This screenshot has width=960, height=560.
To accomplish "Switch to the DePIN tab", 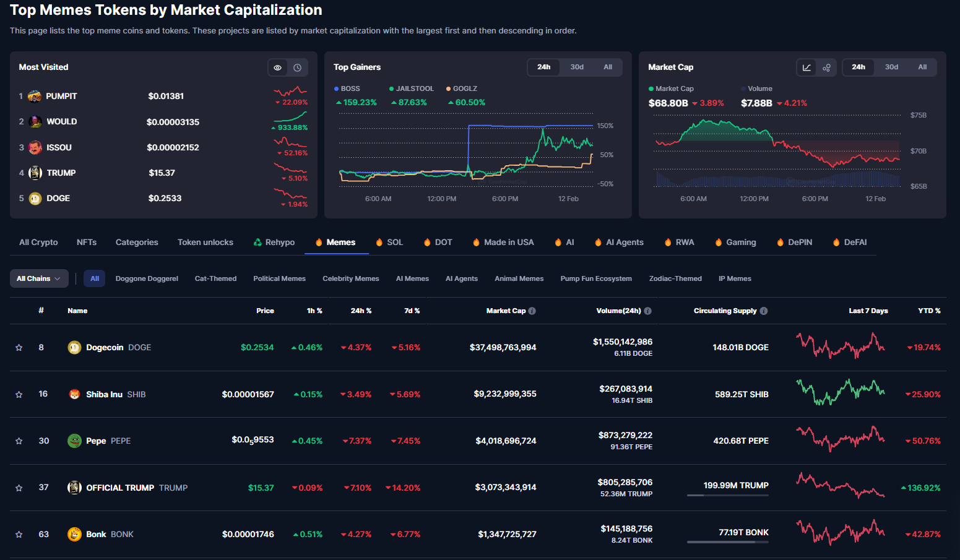I will click(x=794, y=243).
